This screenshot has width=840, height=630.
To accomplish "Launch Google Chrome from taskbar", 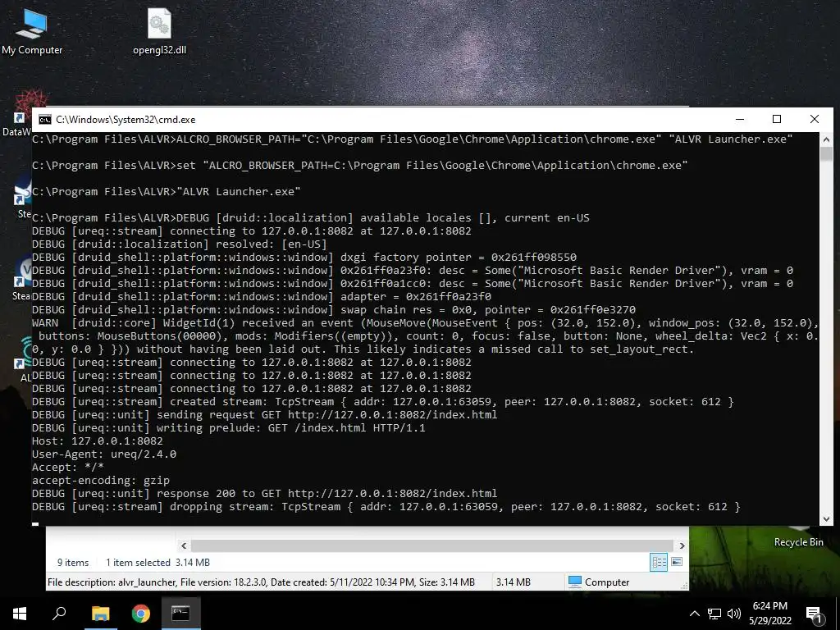I will (141, 614).
